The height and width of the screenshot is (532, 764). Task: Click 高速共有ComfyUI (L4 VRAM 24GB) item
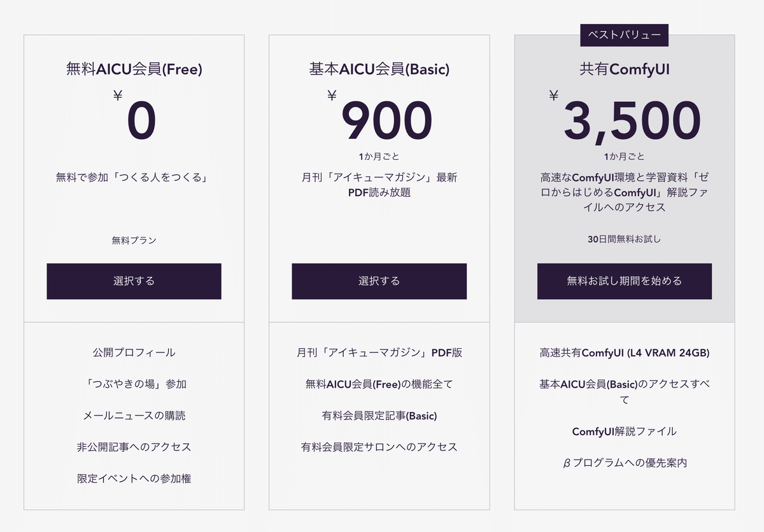click(x=625, y=352)
